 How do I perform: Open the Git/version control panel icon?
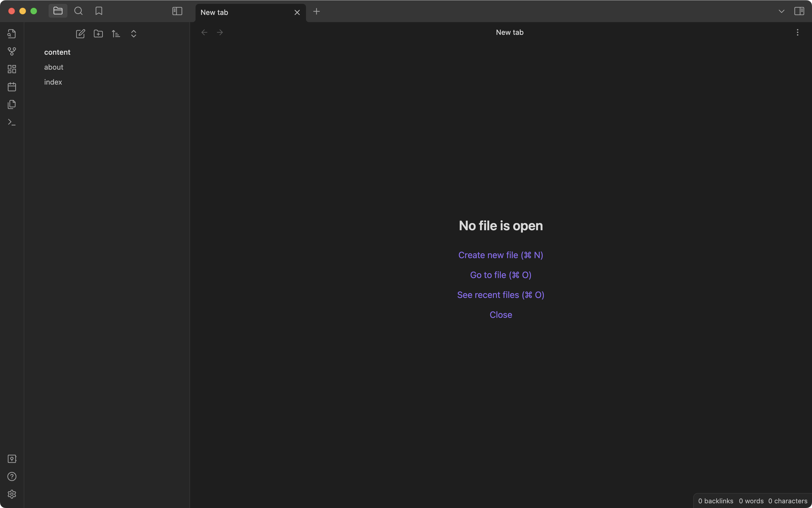(12, 51)
